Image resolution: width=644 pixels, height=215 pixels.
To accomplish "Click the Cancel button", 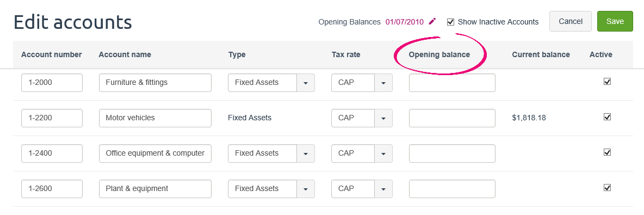I will click(x=571, y=21).
